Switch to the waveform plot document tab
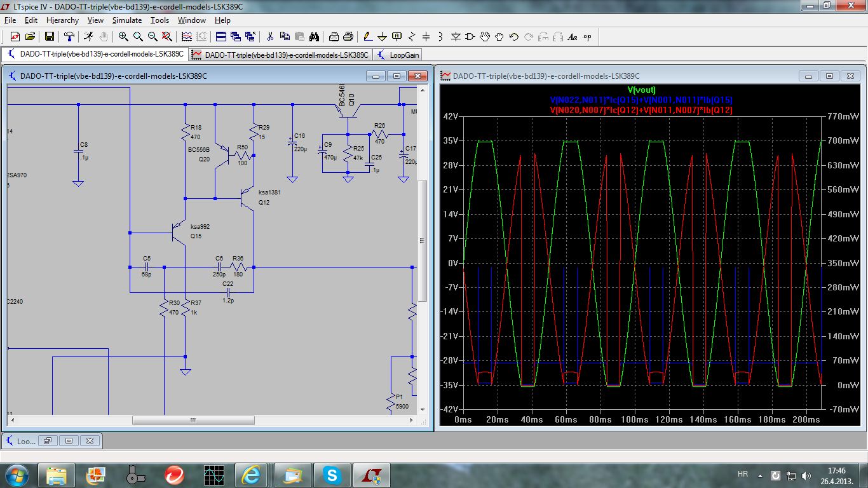The width and height of the screenshot is (868, 488). coord(280,55)
